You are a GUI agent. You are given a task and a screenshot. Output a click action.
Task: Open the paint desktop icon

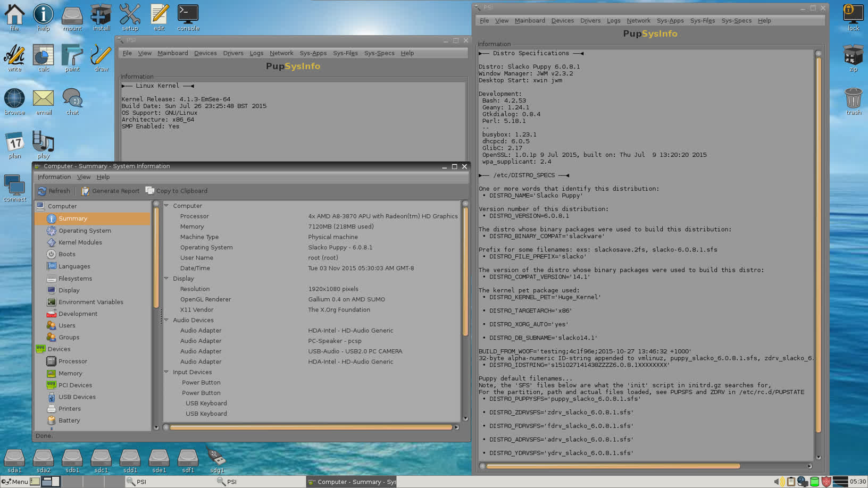tap(72, 58)
